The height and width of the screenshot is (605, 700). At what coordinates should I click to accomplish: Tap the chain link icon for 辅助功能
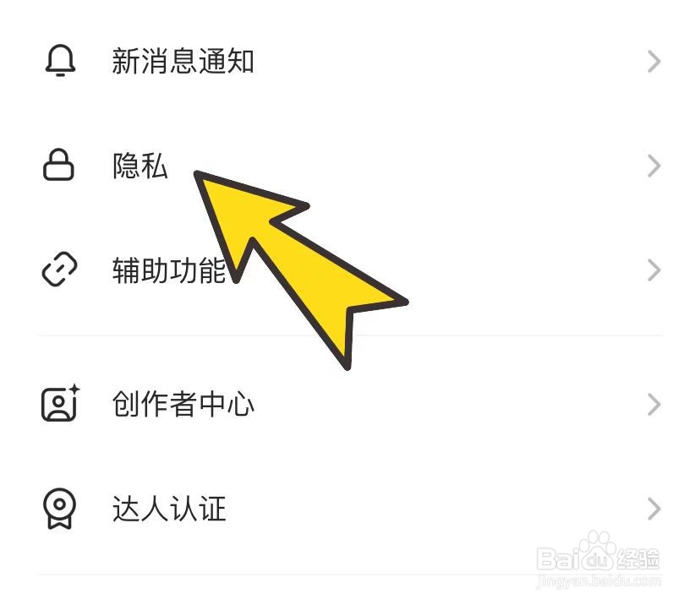(x=59, y=270)
